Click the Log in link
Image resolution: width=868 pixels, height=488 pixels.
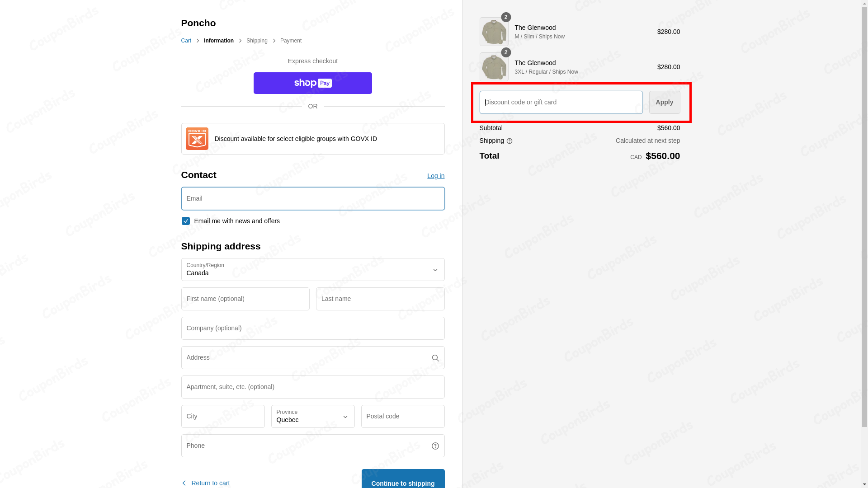tap(436, 176)
